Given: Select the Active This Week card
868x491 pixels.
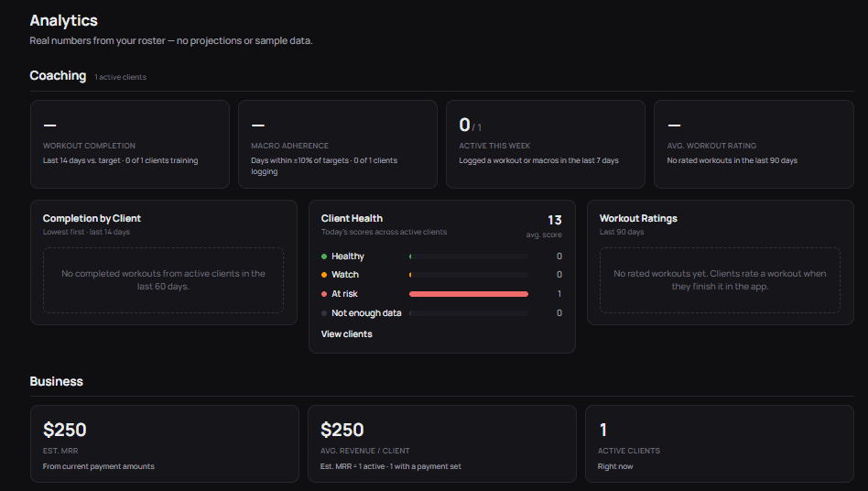Looking at the screenshot, I should point(546,144).
